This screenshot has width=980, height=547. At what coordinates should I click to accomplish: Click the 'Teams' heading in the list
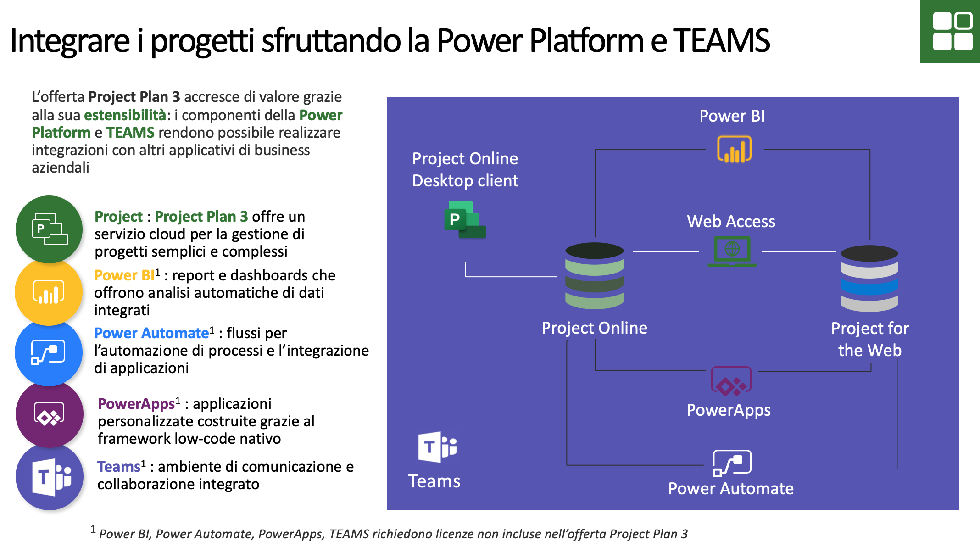[118, 467]
